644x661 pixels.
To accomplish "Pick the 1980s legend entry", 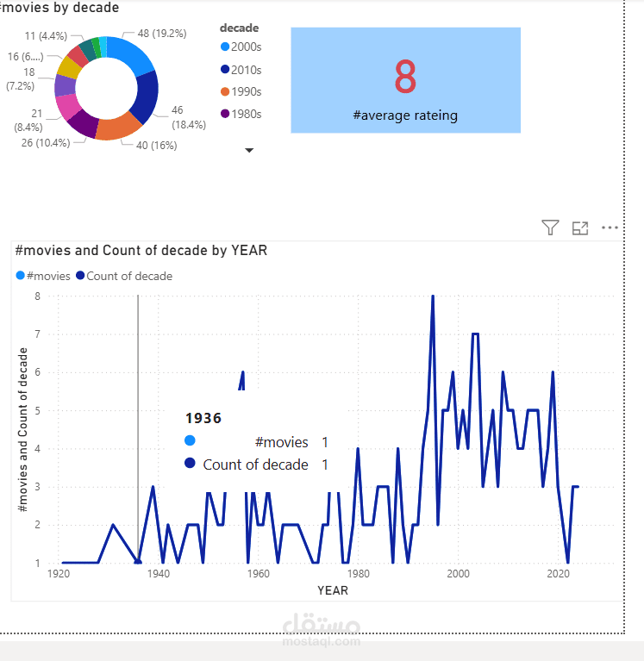I will pyautogui.click(x=241, y=114).
